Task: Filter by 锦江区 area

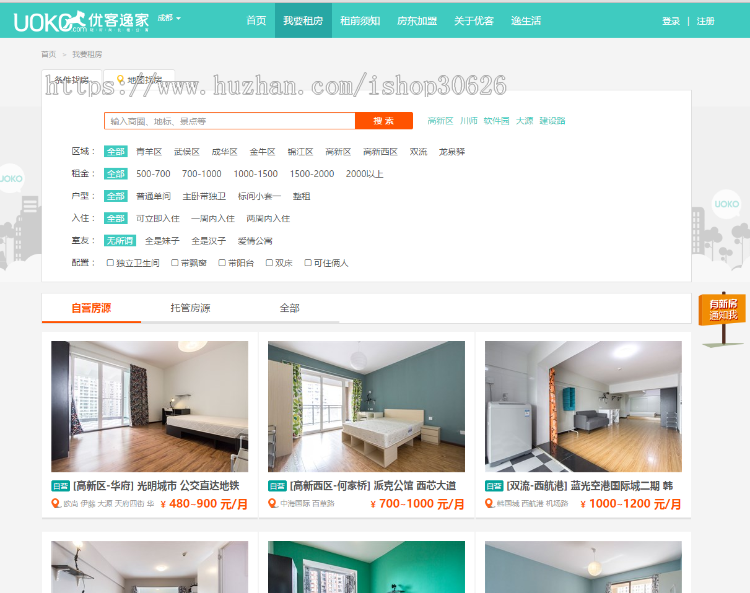Action: [300, 152]
